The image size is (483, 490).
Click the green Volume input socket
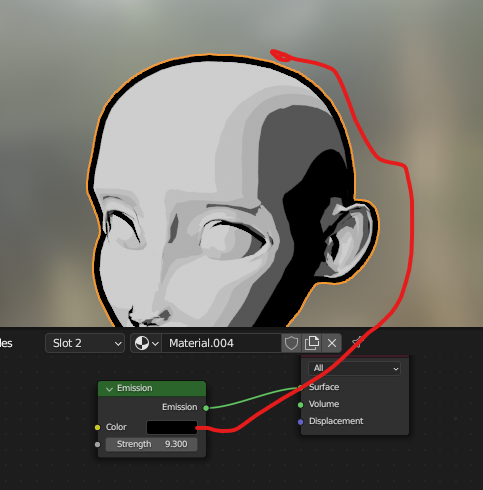(301, 405)
